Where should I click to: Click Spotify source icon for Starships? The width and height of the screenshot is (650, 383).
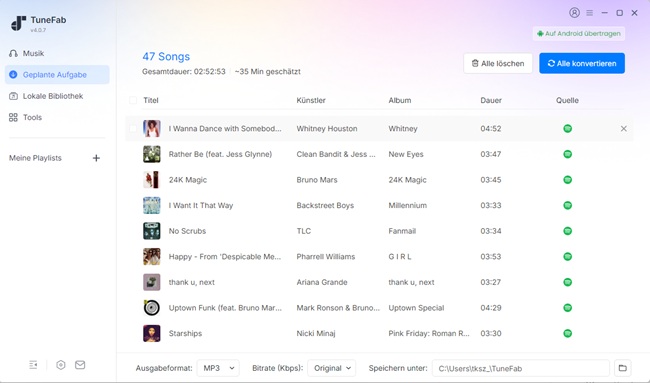pyautogui.click(x=568, y=333)
